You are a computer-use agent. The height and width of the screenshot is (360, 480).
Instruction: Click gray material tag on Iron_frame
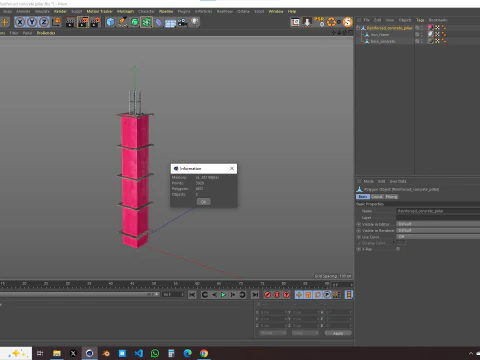431,34
